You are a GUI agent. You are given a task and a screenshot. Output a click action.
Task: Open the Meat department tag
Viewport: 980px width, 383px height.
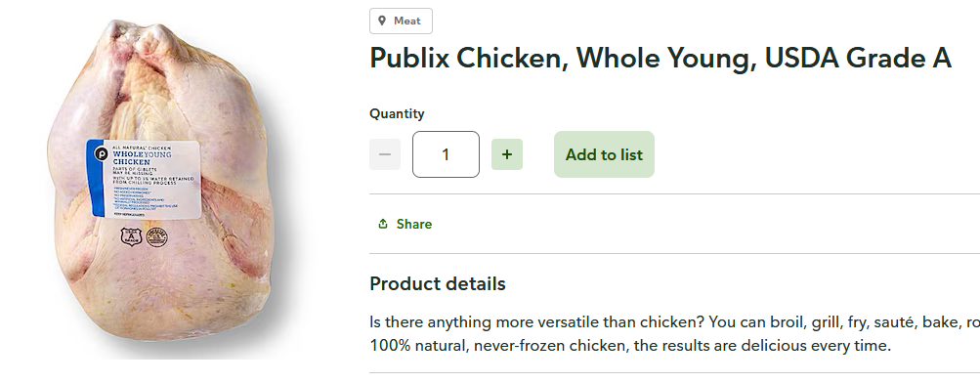[401, 21]
